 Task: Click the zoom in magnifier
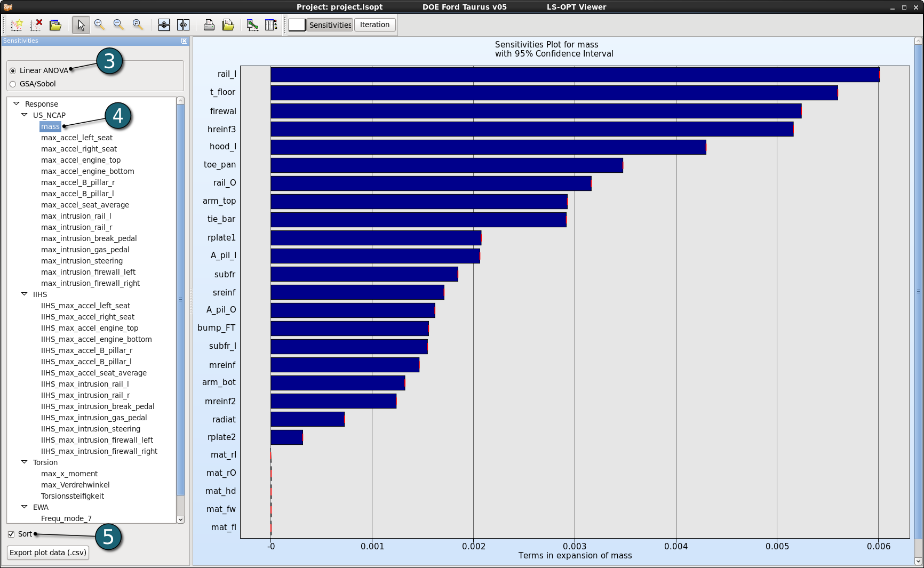[x=100, y=25]
